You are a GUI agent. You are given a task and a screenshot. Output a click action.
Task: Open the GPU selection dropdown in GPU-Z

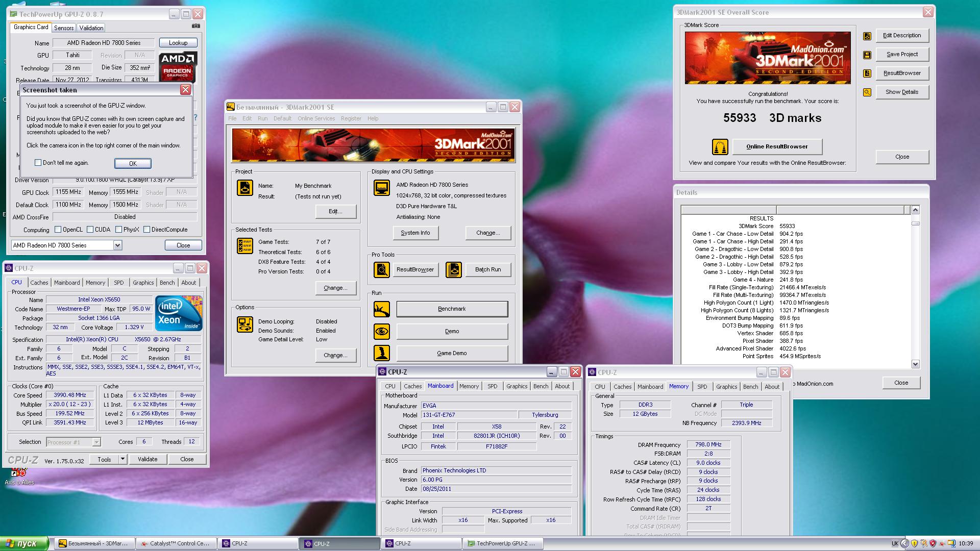pos(117,245)
